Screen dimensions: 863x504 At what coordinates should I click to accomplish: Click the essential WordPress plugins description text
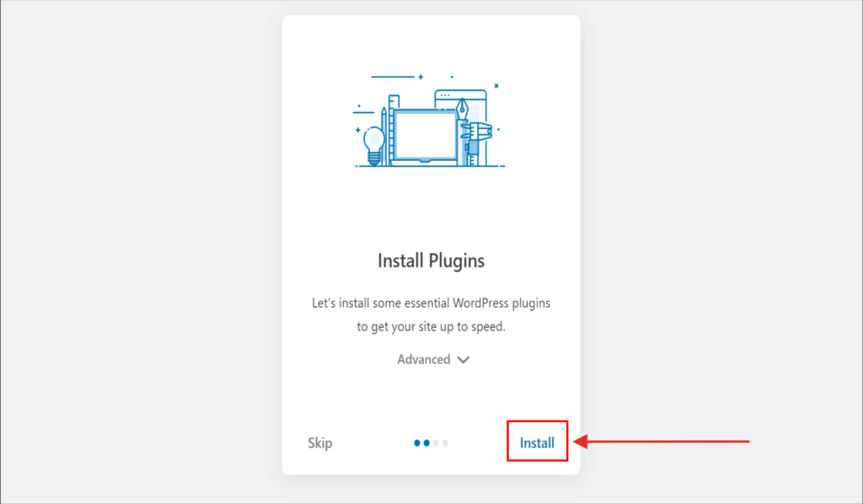click(x=431, y=314)
